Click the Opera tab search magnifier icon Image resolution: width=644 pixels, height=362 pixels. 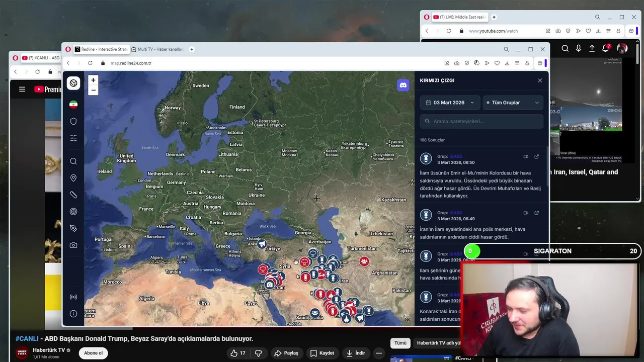506,49
